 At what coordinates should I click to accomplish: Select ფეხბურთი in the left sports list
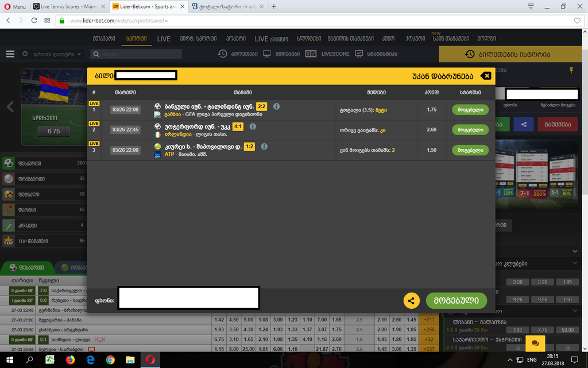[44, 163]
